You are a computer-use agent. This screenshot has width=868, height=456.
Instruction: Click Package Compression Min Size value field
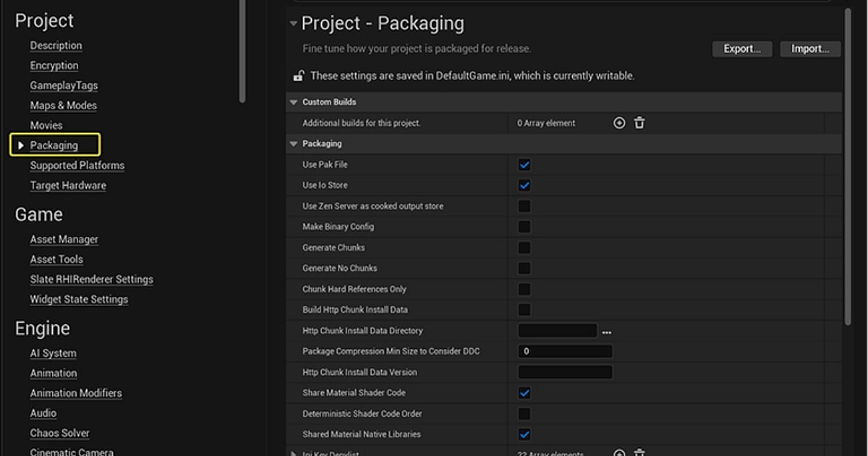(x=565, y=352)
